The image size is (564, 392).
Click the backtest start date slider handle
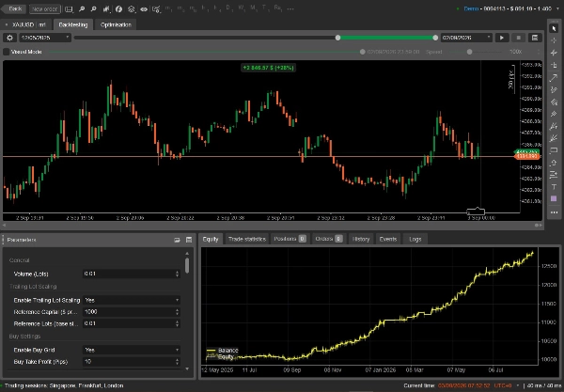point(337,38)
